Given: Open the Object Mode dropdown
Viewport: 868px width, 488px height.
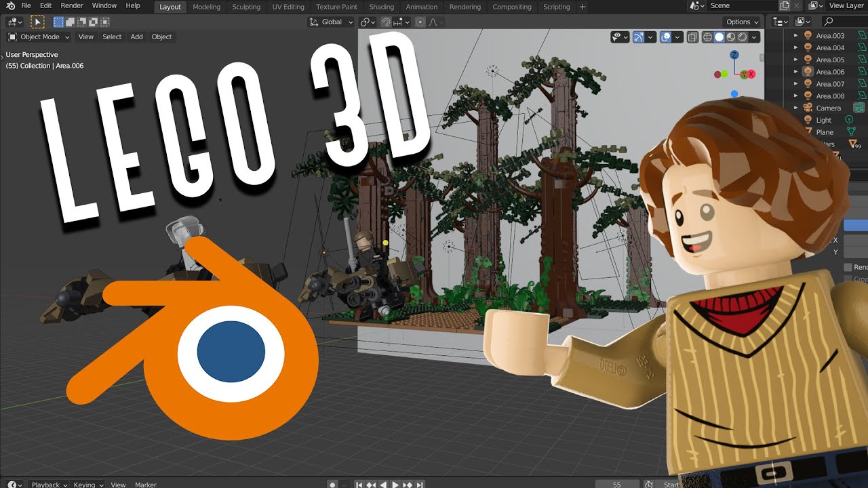Looking at the screenshot, I should pos(39,37).
